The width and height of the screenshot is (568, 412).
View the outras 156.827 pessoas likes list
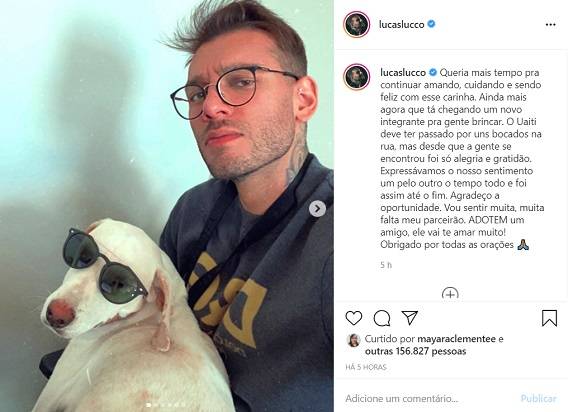(x=415, y=351)
